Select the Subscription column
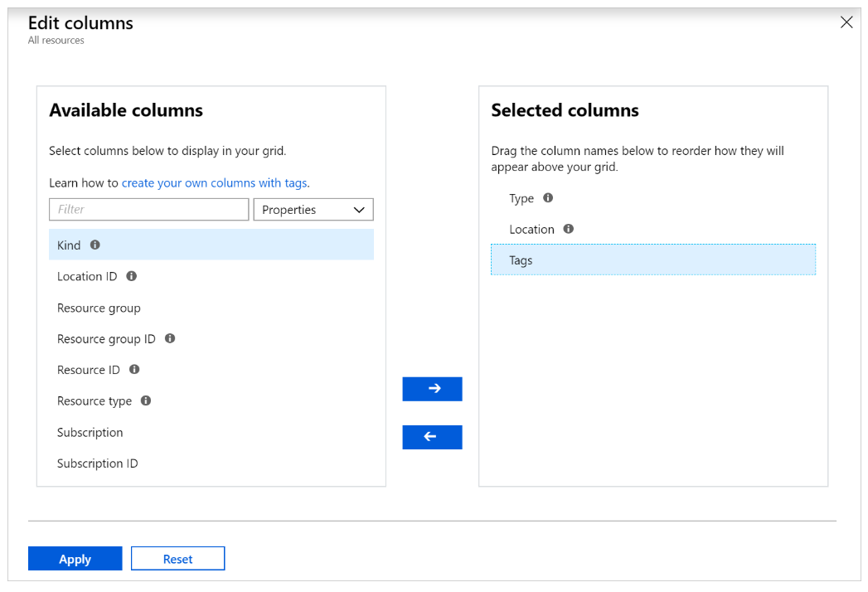This screenshot has width=868, height=592. [211, 432]
